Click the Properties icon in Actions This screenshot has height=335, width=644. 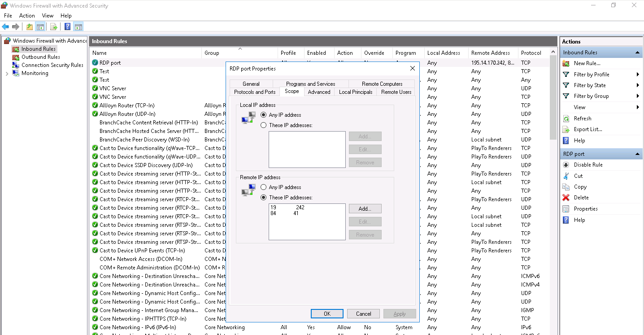pos(566,209)
